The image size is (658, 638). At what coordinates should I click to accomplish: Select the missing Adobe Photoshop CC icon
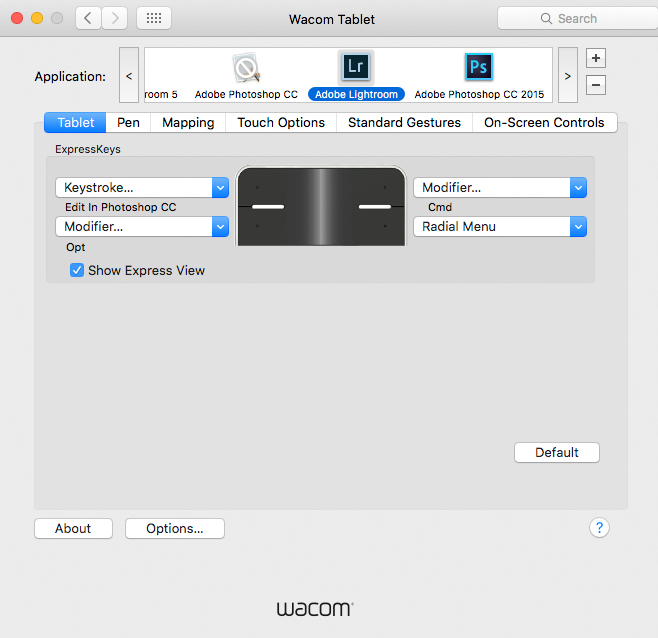pos(246,67)
